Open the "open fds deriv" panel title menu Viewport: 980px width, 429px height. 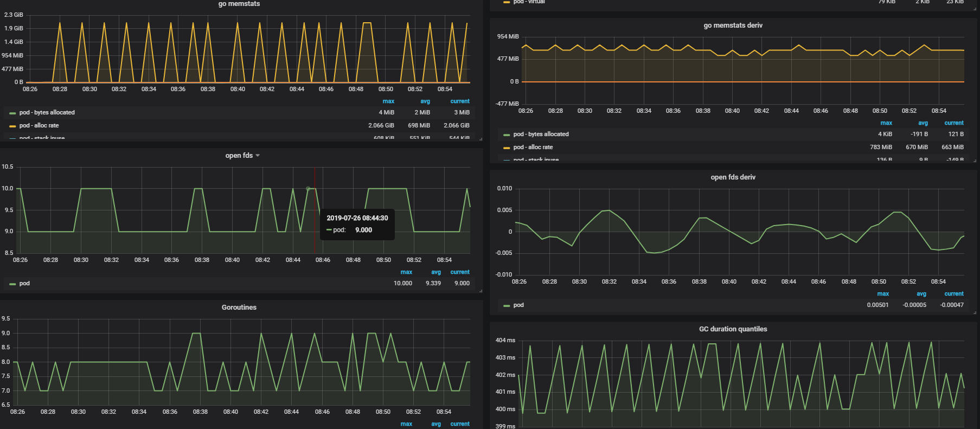click(733, 177)
